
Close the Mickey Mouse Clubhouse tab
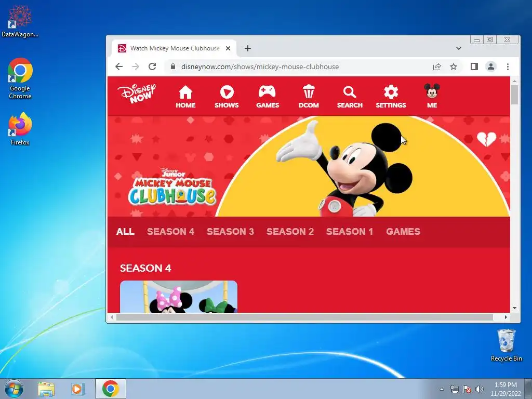tap(228, 48)
